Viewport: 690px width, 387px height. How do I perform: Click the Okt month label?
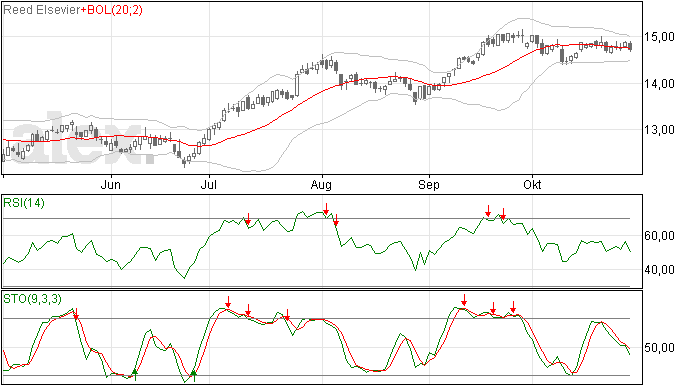click(x=532, y=184)
